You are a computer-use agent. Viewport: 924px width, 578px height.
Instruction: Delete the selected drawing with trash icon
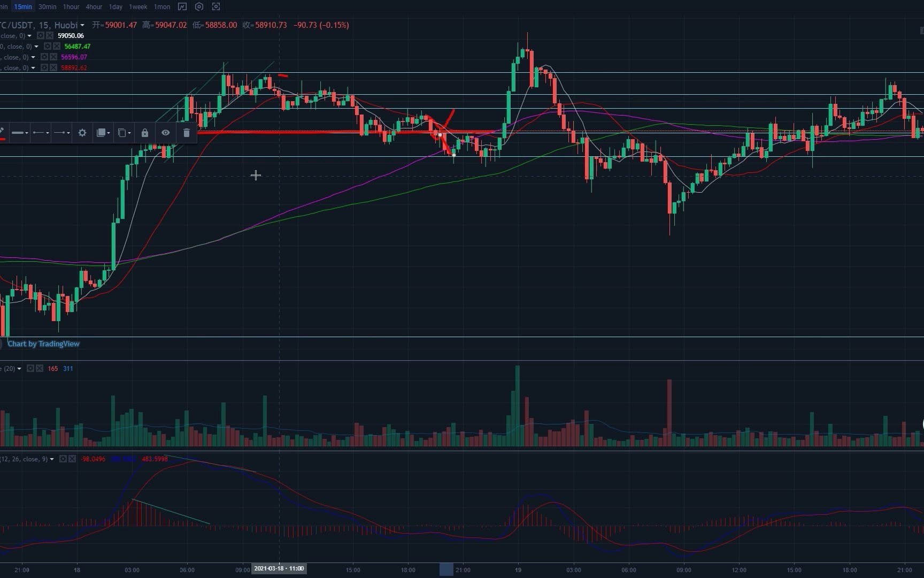pos(187,133)
